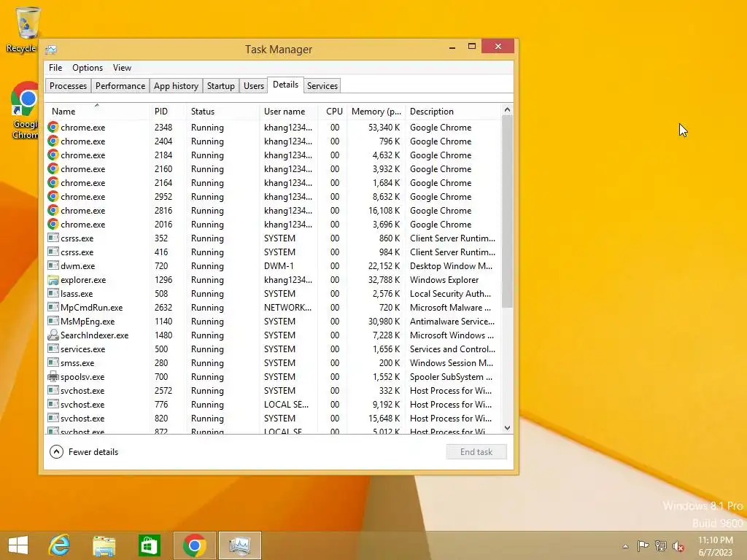Switch to the Processes tab
Screen dimensions: 747x560
[x=68, y=86]
